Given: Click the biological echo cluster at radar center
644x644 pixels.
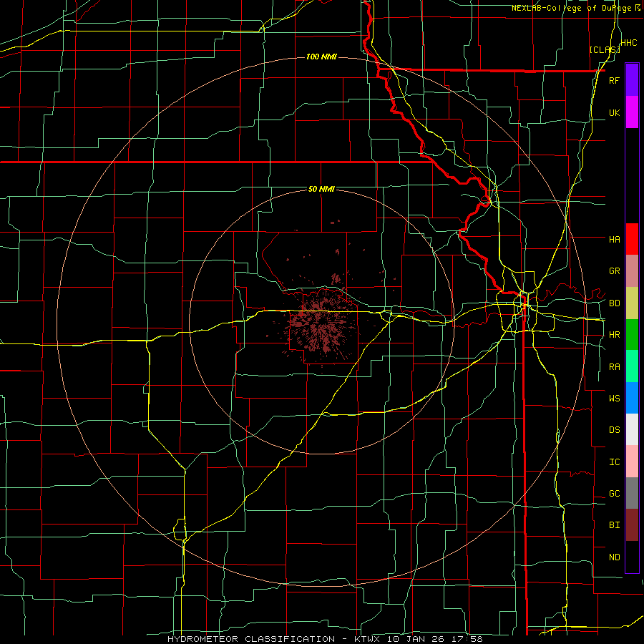Looking at the screenshot, I should pyautogui.click(x=323, y=326).
